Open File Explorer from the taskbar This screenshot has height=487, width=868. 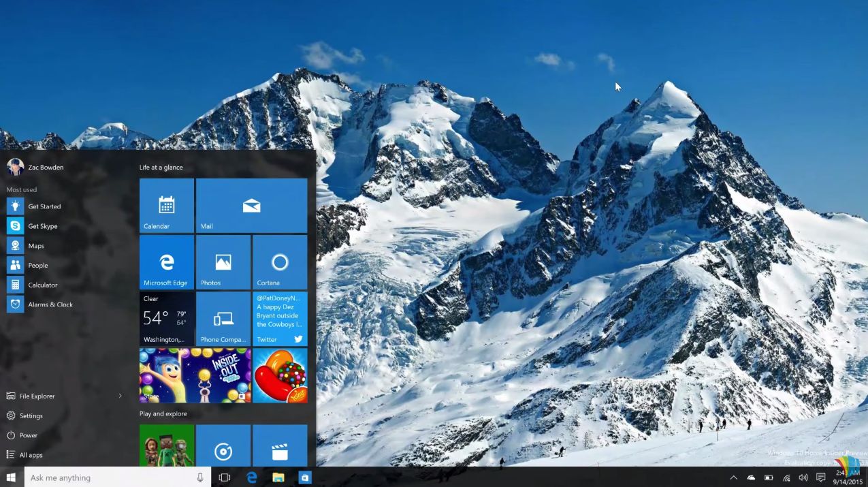pos(278,477)
